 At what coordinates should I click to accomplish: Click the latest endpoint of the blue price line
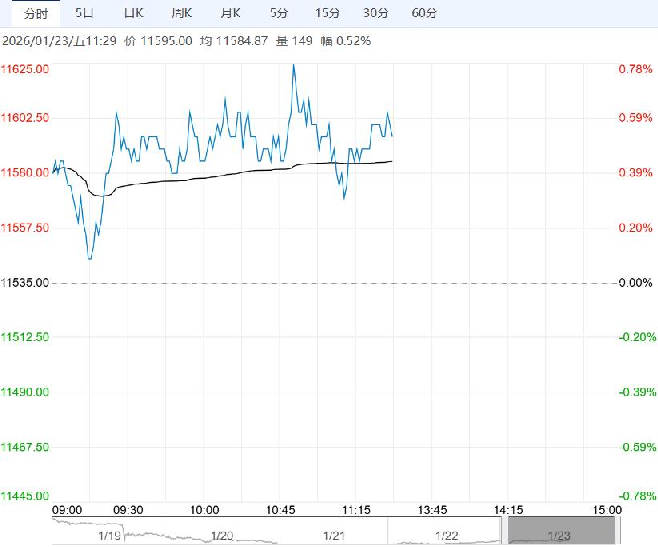392,135
